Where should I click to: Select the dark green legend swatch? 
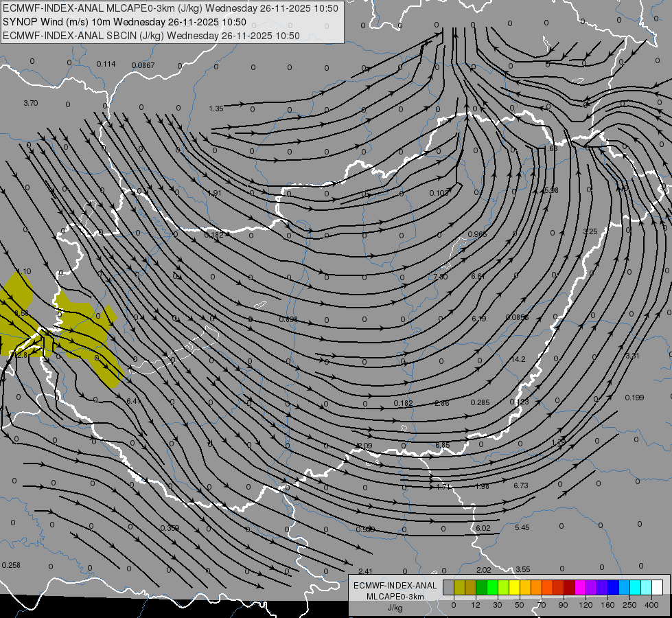(481, 587)
